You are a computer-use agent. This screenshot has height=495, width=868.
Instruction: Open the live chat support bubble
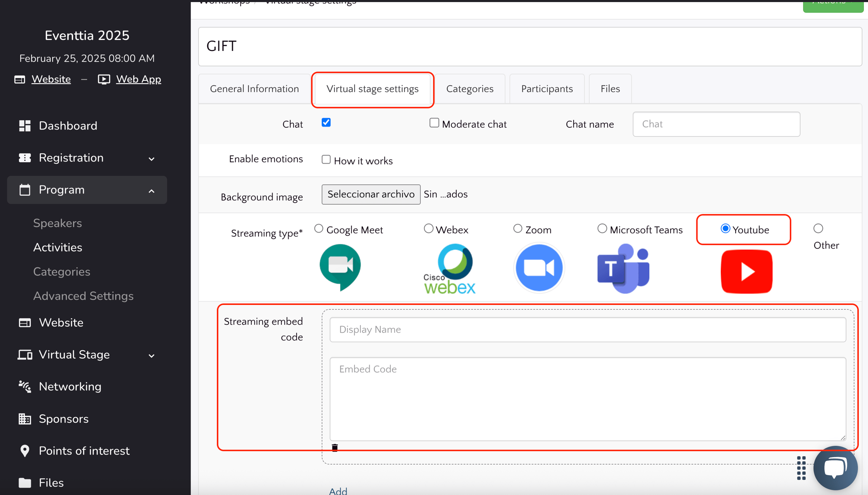(835, 468)
